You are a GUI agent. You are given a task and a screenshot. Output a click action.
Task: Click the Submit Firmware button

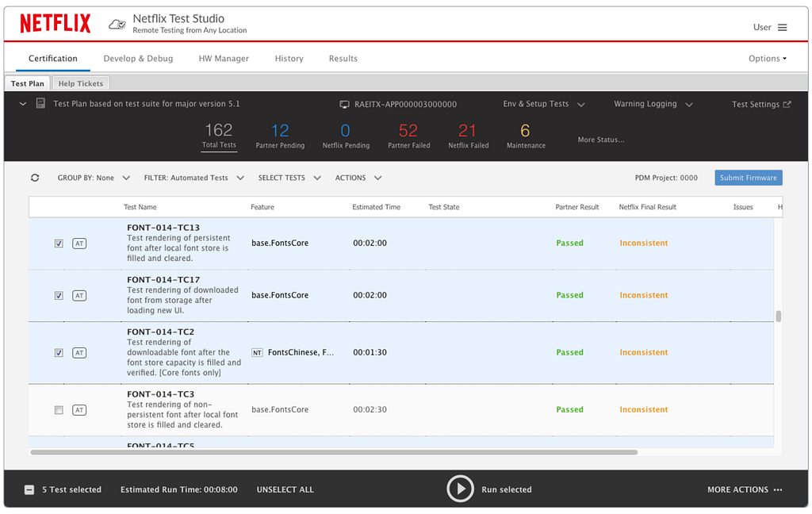click(x=749, y=178)
